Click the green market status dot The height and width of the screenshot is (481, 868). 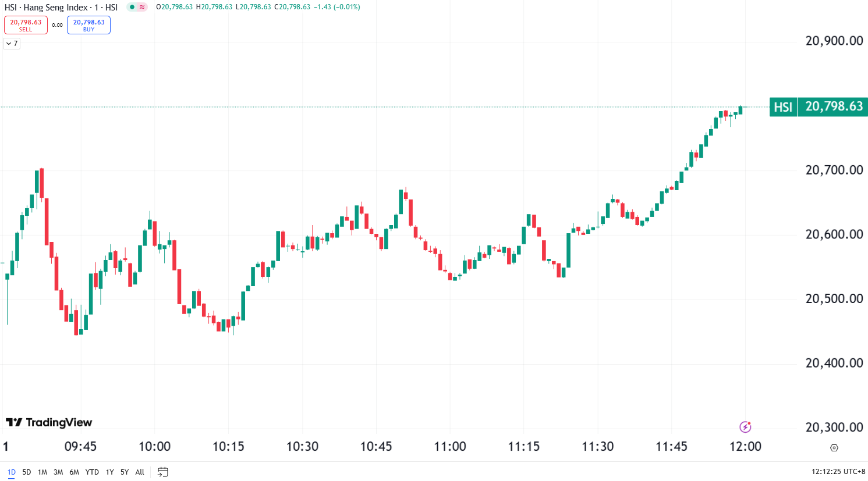tap(132, 8)
